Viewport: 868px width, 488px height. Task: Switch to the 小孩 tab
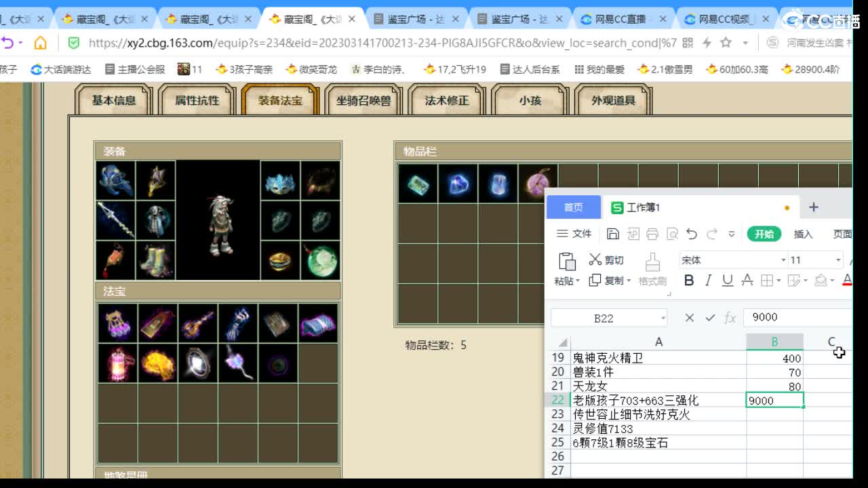(x=530, y=100)
